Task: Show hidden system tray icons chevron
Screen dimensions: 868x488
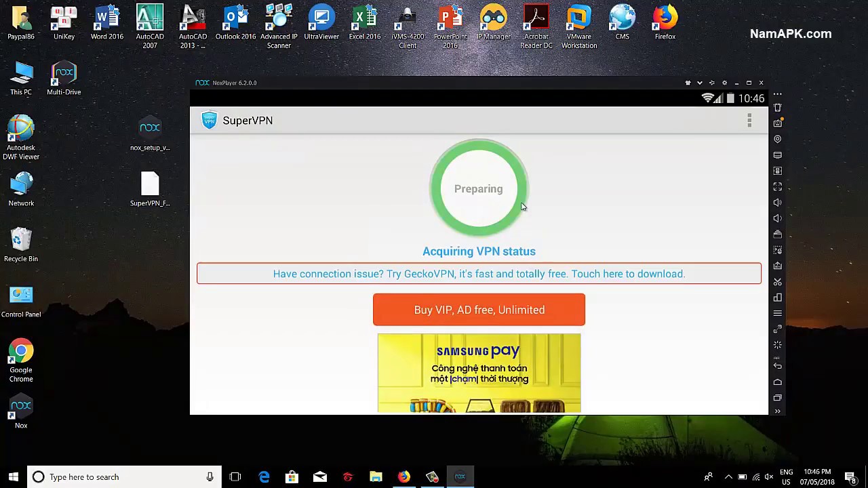Action: point(728,477)
